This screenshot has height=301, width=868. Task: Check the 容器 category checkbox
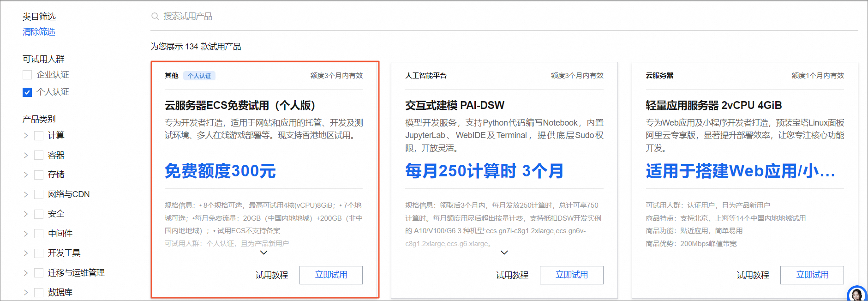pyautogui.click(x=39, y=155)
